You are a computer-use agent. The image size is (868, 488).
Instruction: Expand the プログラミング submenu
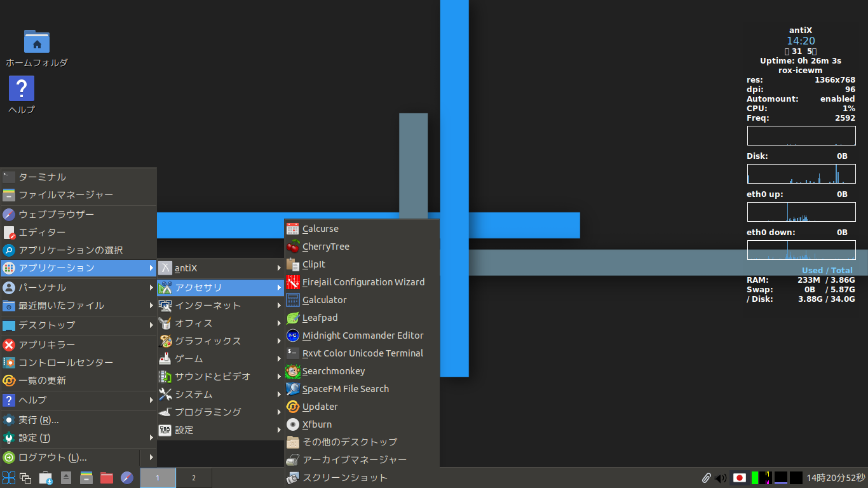point(220,412)
